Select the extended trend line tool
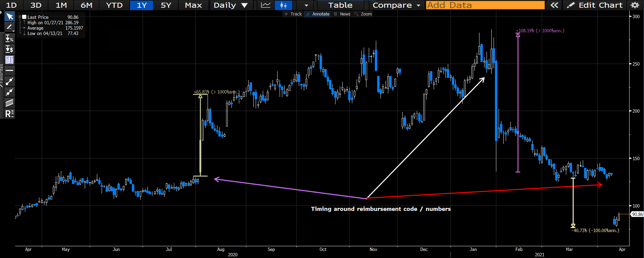644x258 pixels. click(9, 92)
